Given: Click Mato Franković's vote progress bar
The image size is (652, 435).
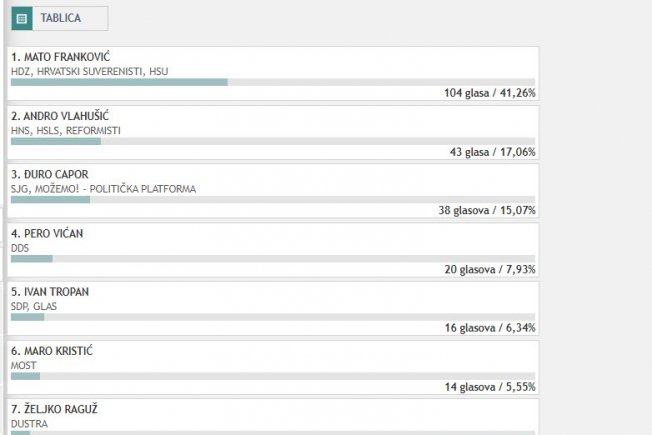Looking at the screenshot, I should [273, 82].
